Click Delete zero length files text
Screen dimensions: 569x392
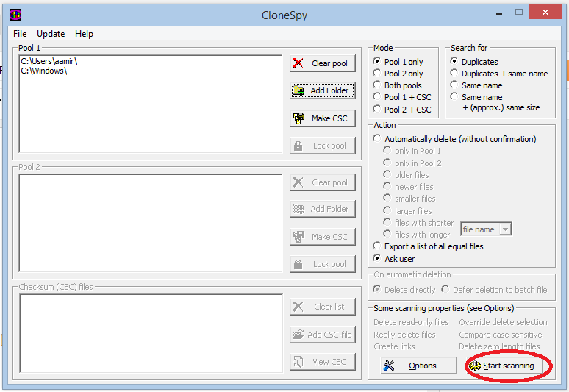(x=499, y=346)
